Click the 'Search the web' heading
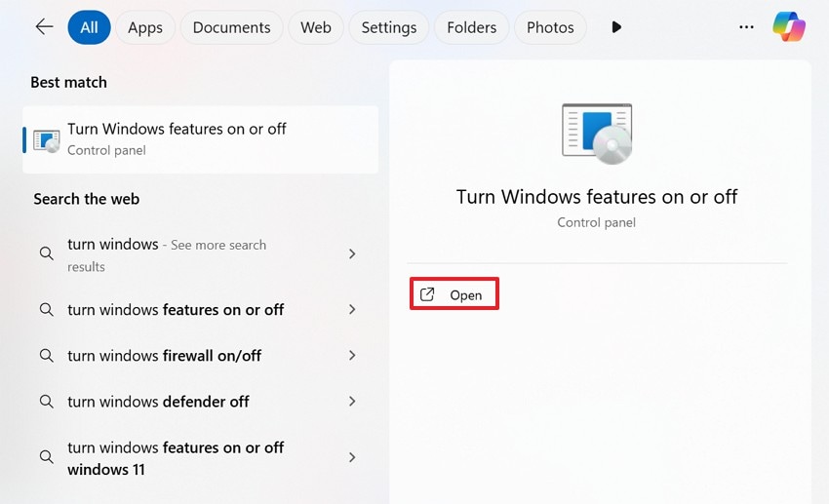Screen dimensions: 829x504 coord(86,199)
